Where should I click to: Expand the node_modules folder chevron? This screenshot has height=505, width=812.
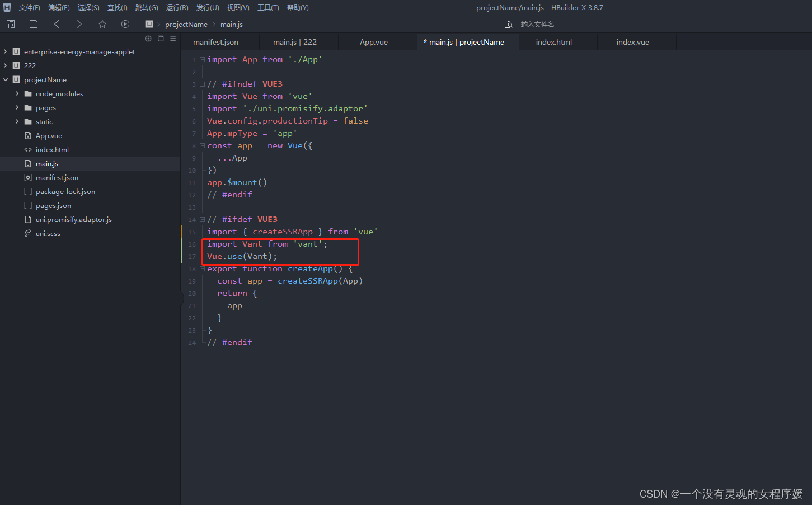click(17, 93)
